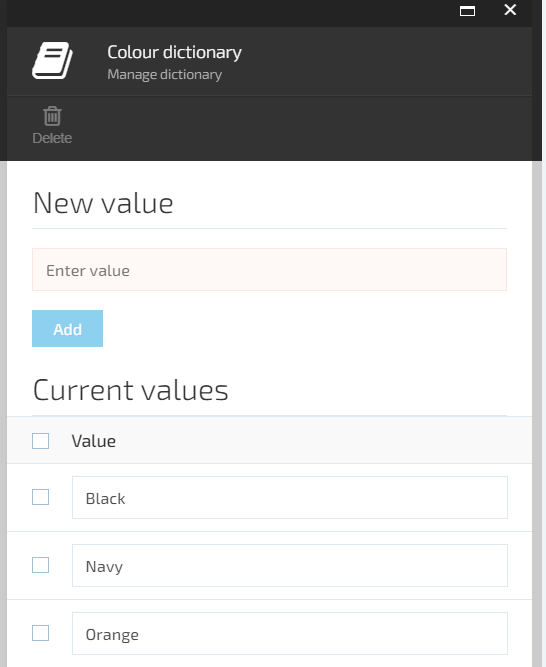Image resolution: width=546 pixels, height=667 pixels.
Task: Edit the Black value field
Action: (x=290, y=498)
